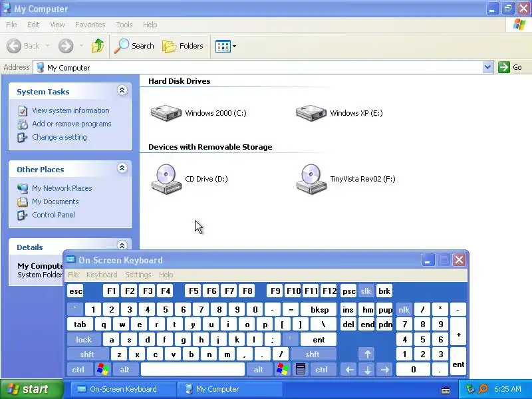Click the tab key on On-Screen Keyboard

pos(80,325)
